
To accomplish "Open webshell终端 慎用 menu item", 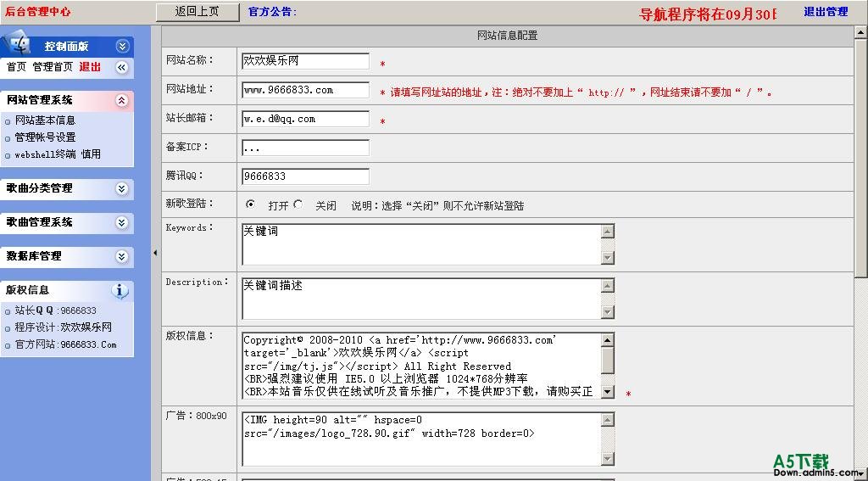I will point(58,154).
